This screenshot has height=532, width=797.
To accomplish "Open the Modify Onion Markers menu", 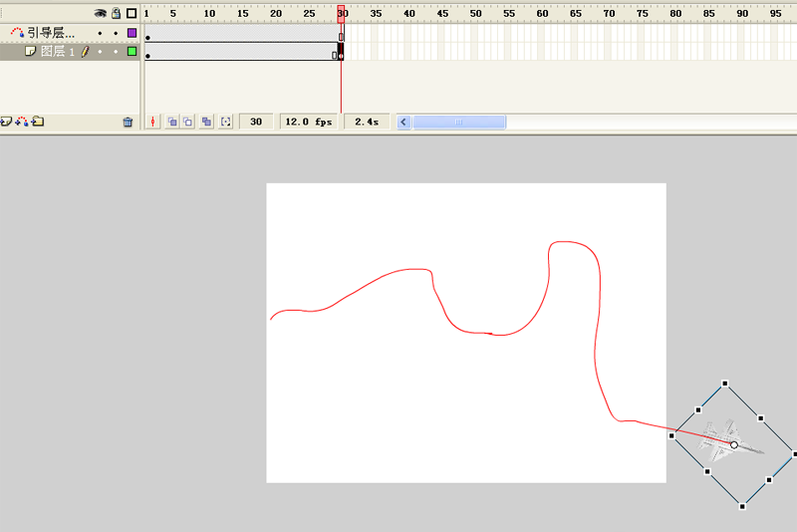I will (226, 122).
